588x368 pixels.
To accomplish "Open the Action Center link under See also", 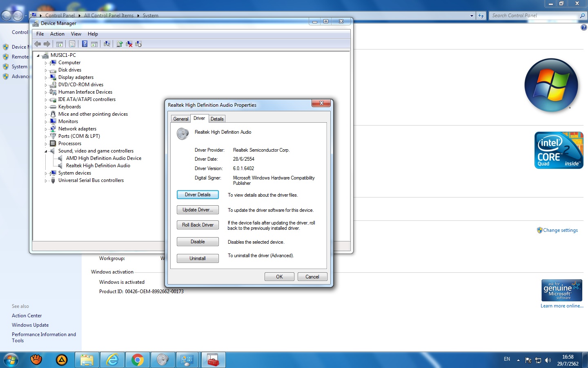I will (27, 316).
